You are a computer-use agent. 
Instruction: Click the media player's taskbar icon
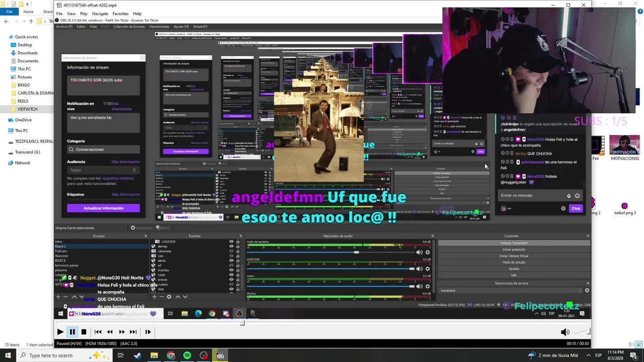point(220,355)
